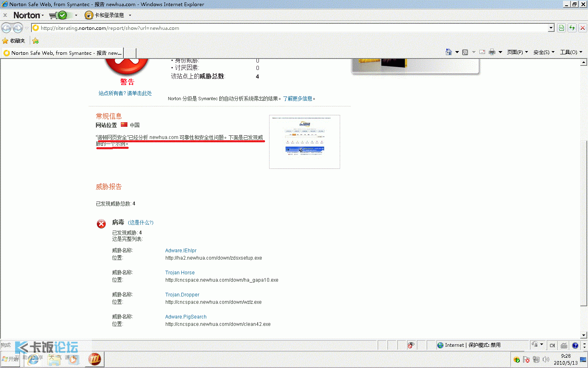
Task: Click the Read Mail envelope icon
Action: point(482,52)
